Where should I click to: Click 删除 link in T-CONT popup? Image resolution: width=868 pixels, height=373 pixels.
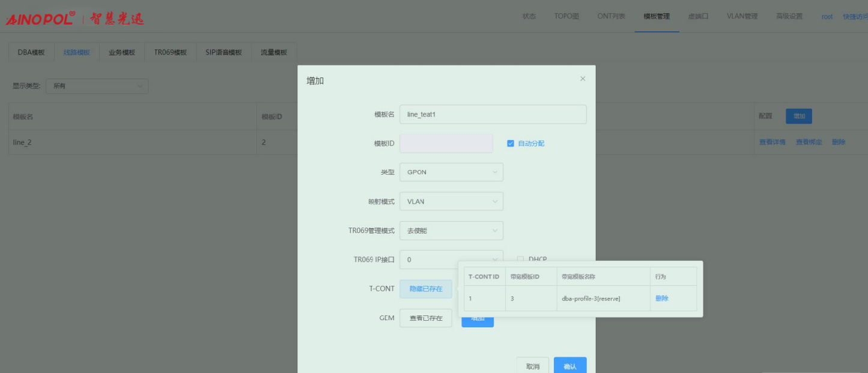click(662, 299)
